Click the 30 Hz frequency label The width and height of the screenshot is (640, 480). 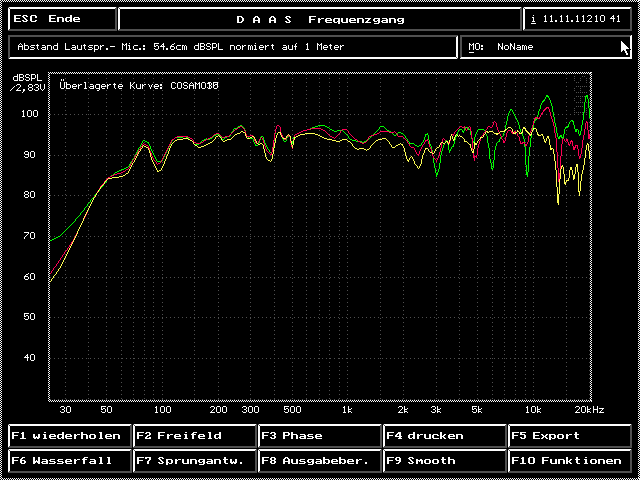coord(65,410)
